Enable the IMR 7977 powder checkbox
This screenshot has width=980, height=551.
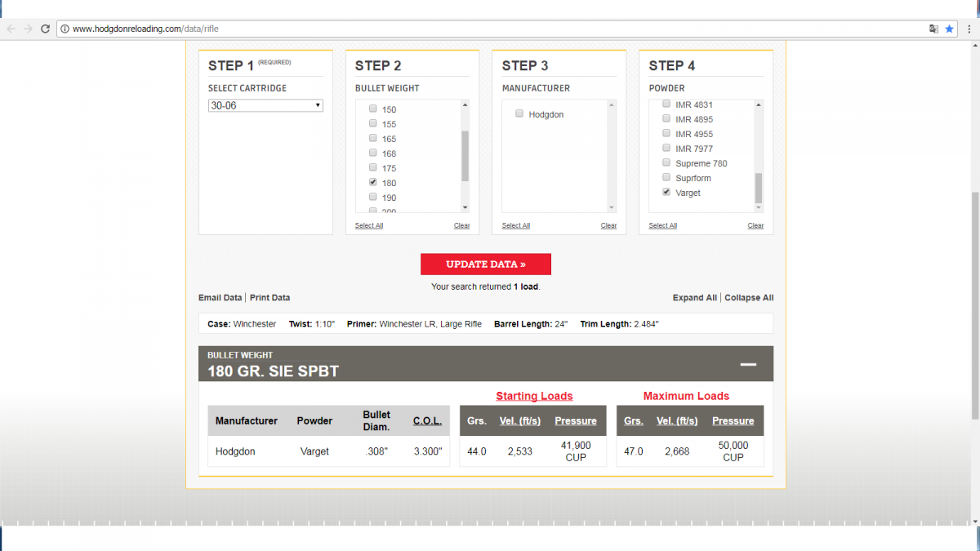pos(666,148)
